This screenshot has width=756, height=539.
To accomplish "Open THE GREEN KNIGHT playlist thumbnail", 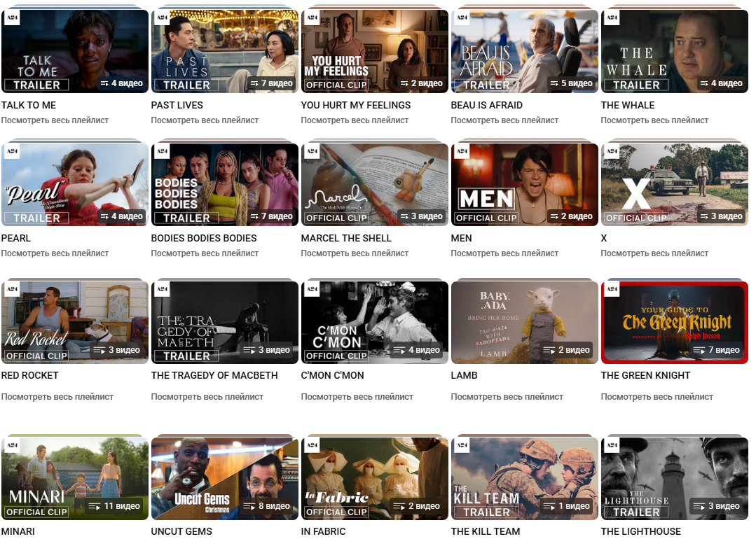I will point(675,322).
